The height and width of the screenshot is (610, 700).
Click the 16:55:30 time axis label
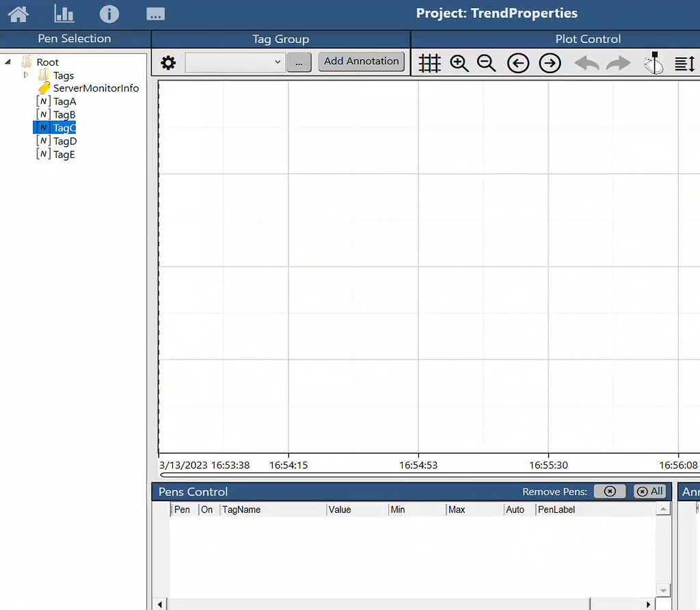tap(548, 465)
